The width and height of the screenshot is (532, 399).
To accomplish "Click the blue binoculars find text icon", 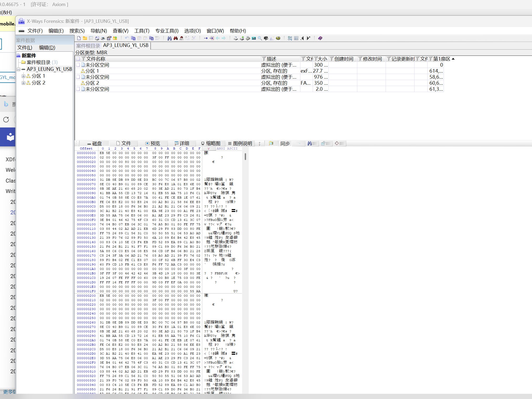I will [169, 38].
